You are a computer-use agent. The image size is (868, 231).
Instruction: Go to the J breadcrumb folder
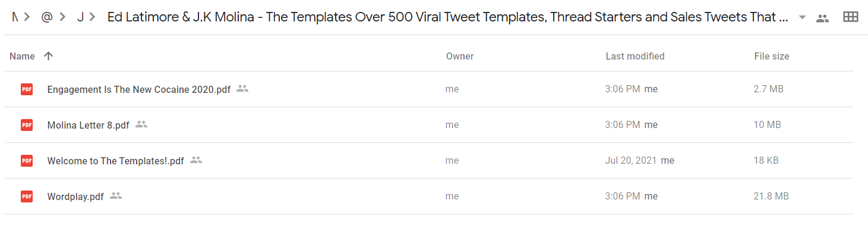click(x=80, y=17)
